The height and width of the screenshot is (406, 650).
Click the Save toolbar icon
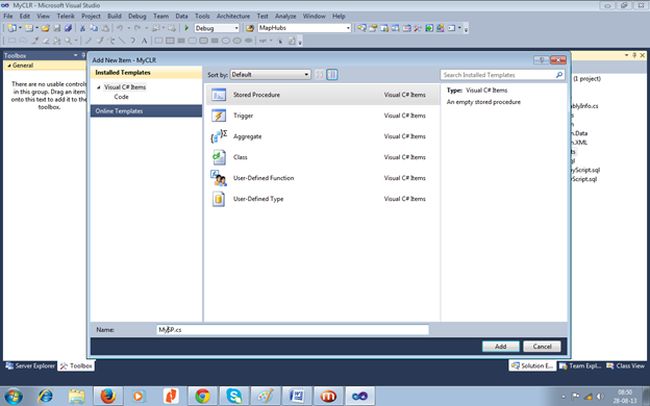(57, 28)
